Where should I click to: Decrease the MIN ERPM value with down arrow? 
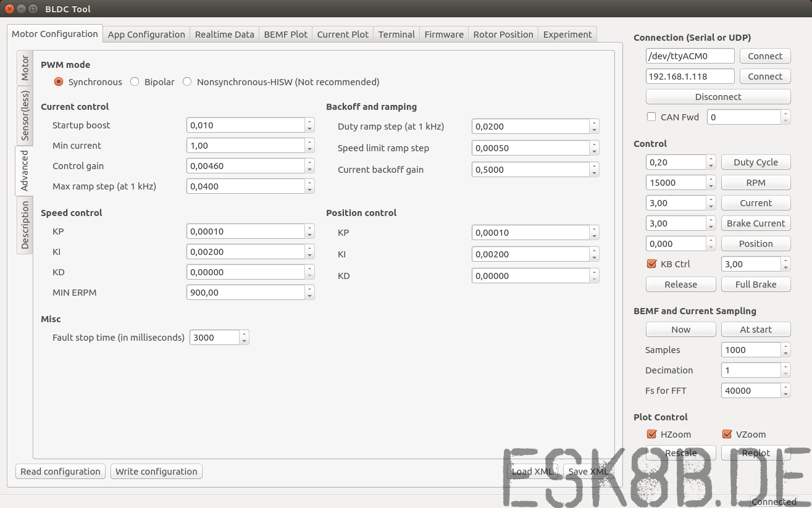click(x=309, y=296)
